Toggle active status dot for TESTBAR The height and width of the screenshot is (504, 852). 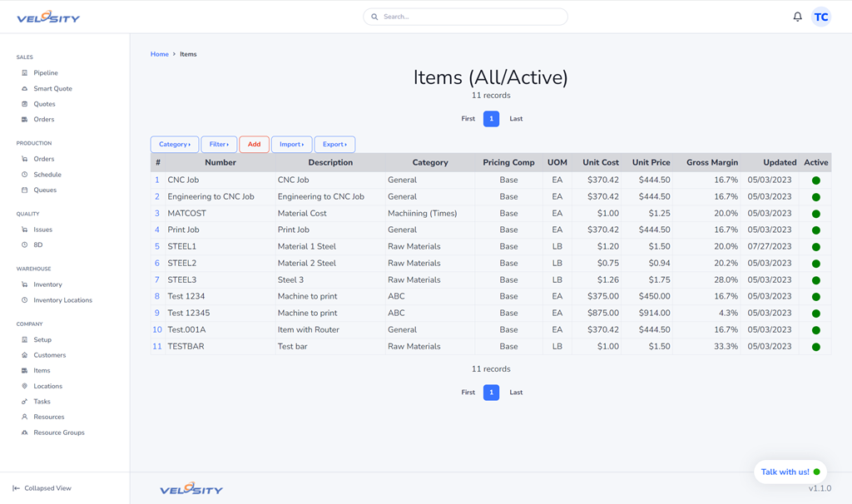pos(815,347)
